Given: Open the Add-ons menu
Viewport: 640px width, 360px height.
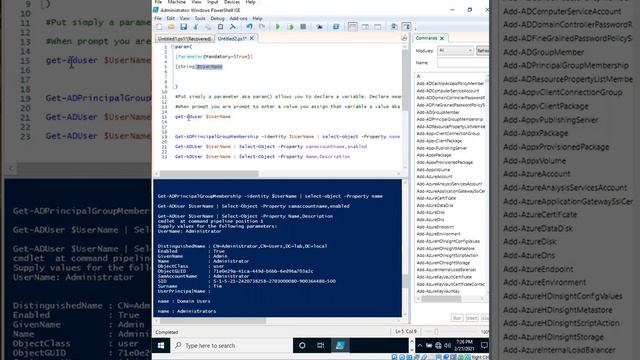Looking at the screenshot, I should (238, 18).
